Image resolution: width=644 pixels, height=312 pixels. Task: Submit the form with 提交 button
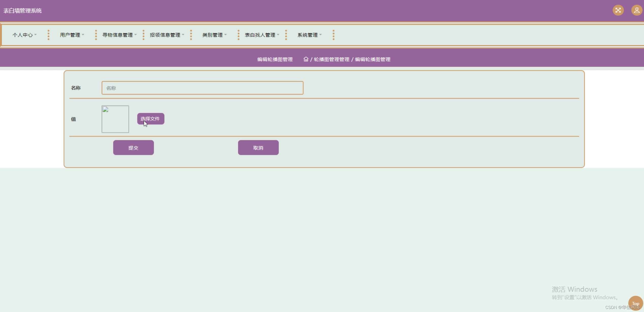point(133,147)
